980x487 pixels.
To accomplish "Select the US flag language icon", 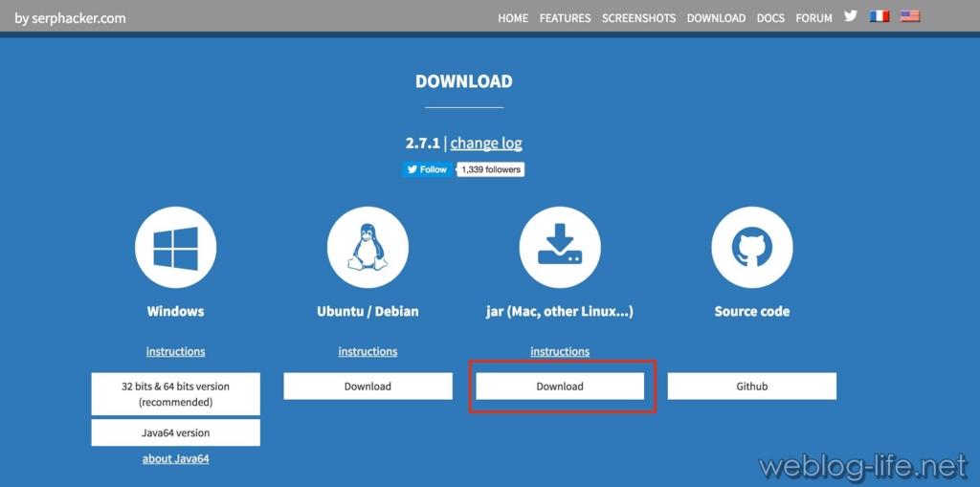I will coord(909,16).
